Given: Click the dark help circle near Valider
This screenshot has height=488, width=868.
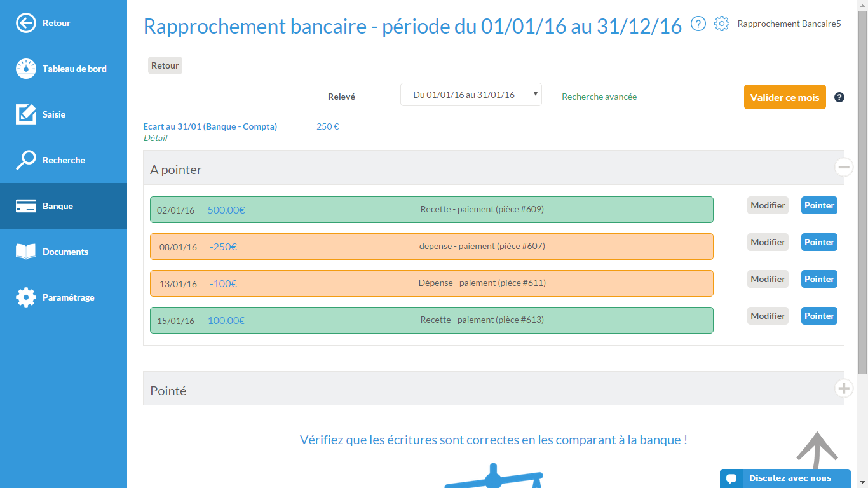Looking at the screenshot, I should pyautogui.click(x=839, y=97).
